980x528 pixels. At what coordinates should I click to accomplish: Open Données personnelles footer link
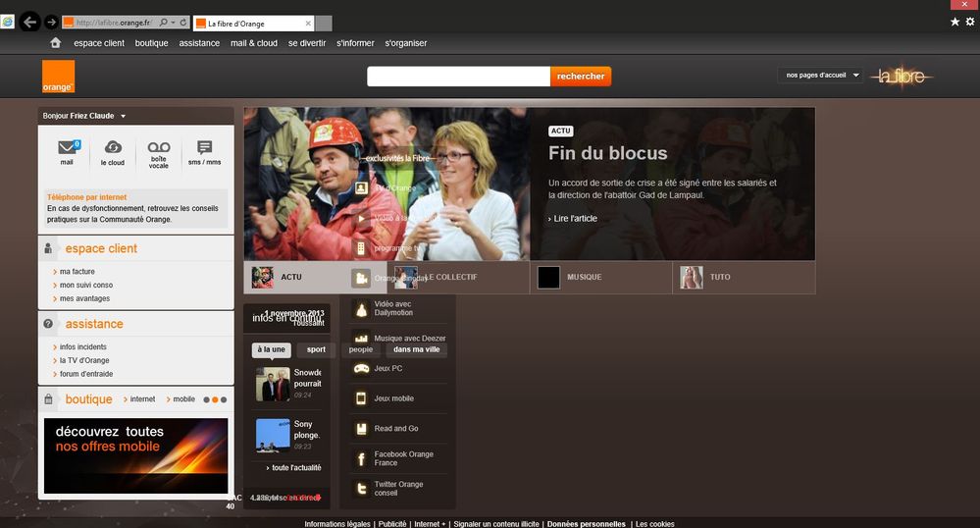coord(587,524)
